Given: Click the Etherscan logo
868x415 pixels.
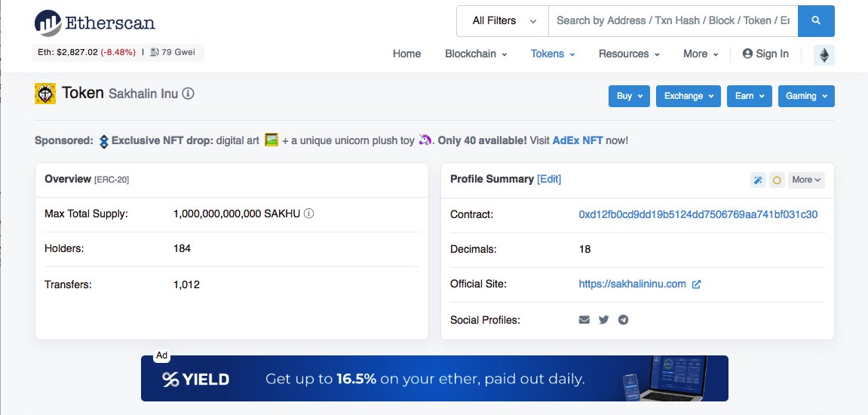Looking at the screenshot, I should [95, 23].
